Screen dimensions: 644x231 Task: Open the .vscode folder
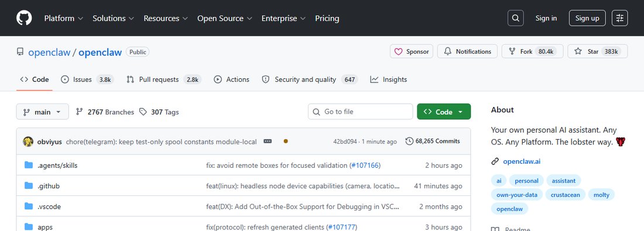coord(49,206)
